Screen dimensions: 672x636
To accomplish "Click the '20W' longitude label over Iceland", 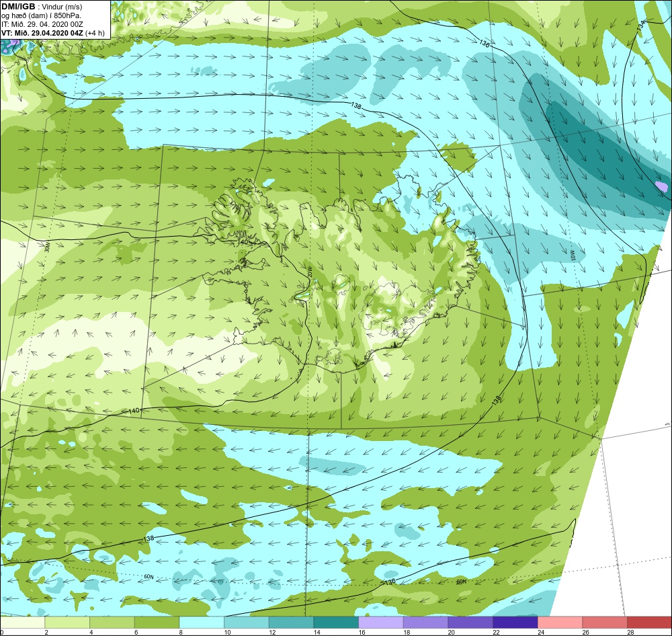I will point(309,273).
